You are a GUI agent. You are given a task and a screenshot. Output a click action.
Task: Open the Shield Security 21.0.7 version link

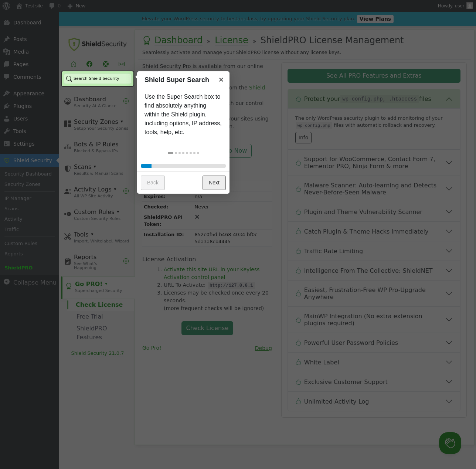(98, 353)
